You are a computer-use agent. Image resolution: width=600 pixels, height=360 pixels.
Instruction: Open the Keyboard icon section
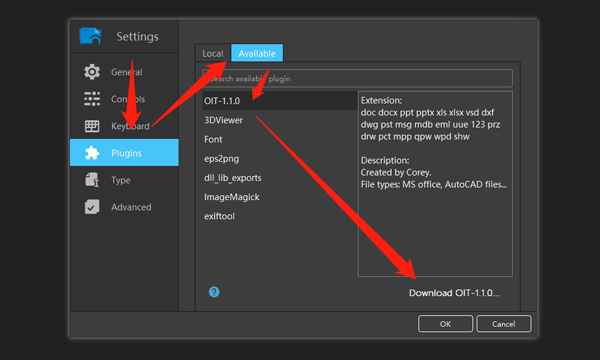point(92,126)
